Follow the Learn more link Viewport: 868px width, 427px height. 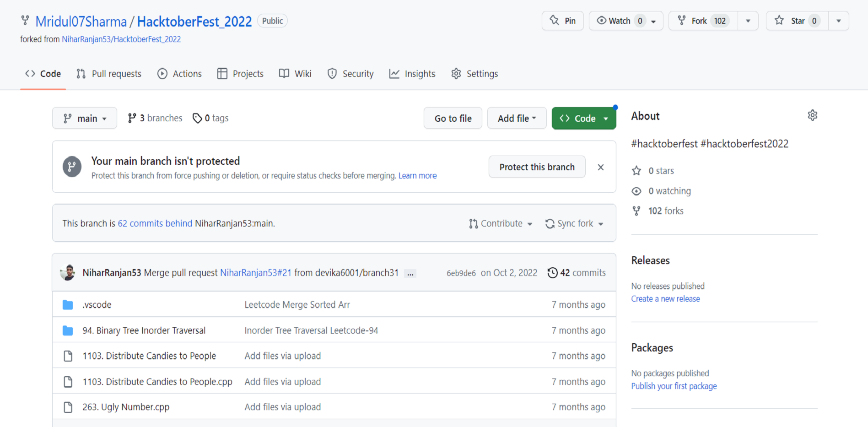tap(417, 176)
